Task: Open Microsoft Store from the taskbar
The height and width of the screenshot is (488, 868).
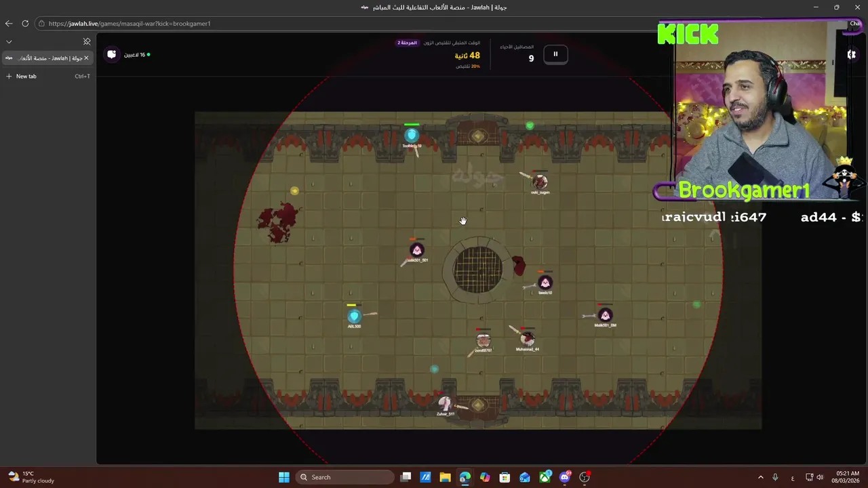Action: [x=505, y=477]
